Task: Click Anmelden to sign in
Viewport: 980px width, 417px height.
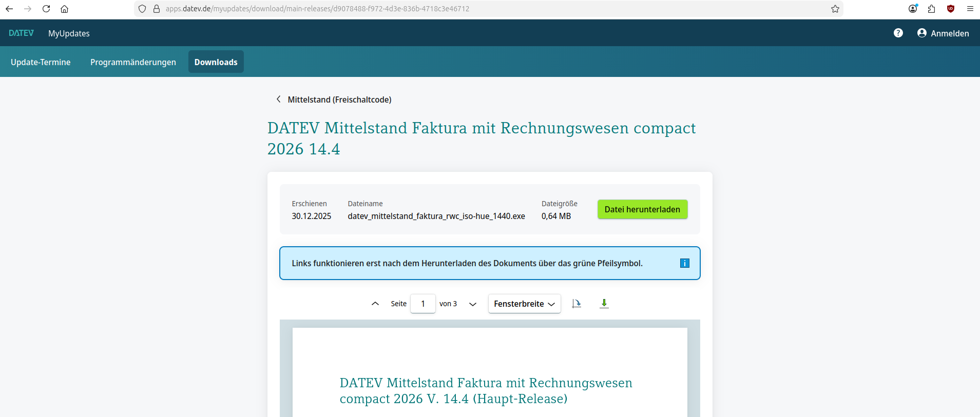Action: point(943,33)
